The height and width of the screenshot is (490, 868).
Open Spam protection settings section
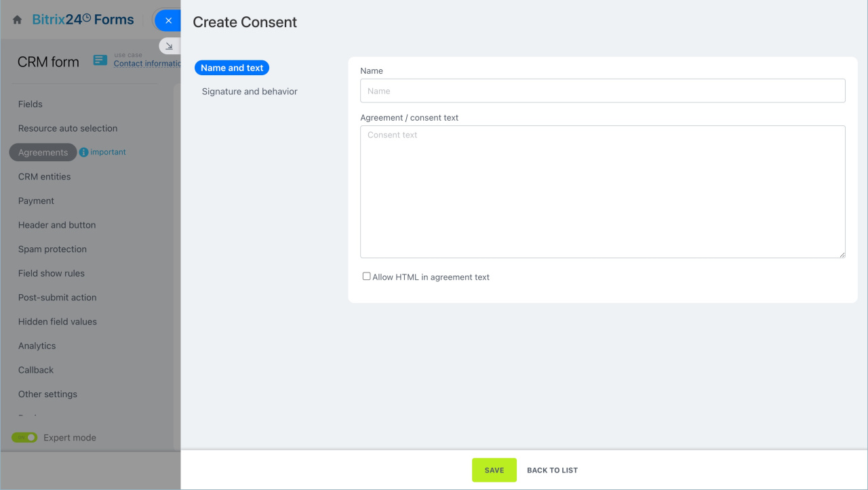tap(52, 249)
